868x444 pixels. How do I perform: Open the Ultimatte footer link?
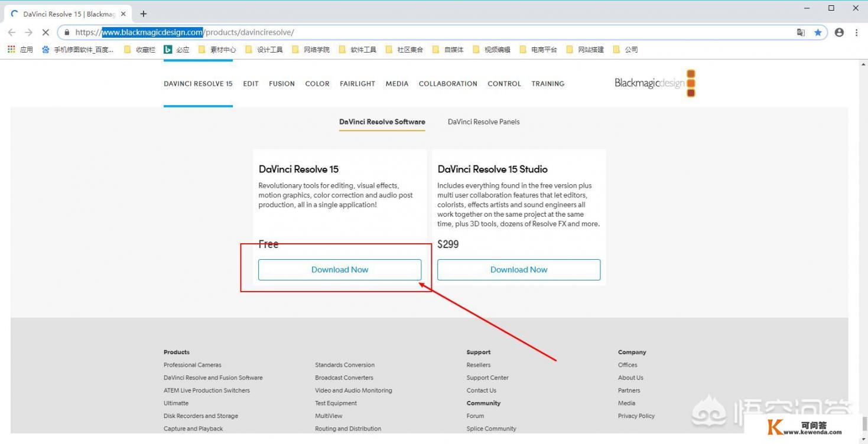click(176, 403)
